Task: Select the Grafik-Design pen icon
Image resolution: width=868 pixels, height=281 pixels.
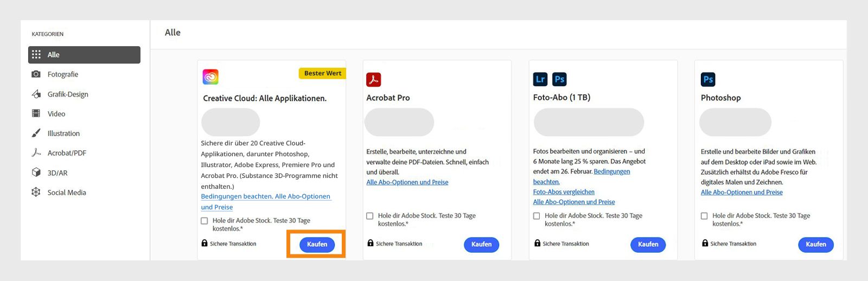Action: coord(36,94)
